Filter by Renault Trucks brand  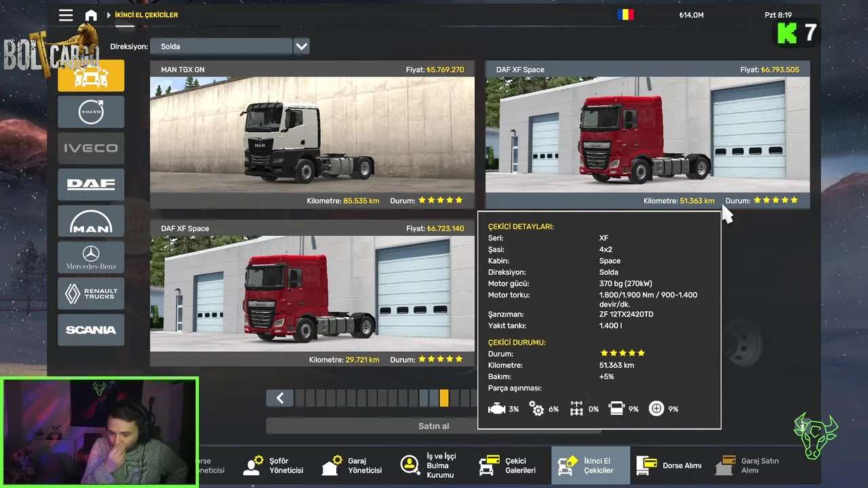(91, 293)
